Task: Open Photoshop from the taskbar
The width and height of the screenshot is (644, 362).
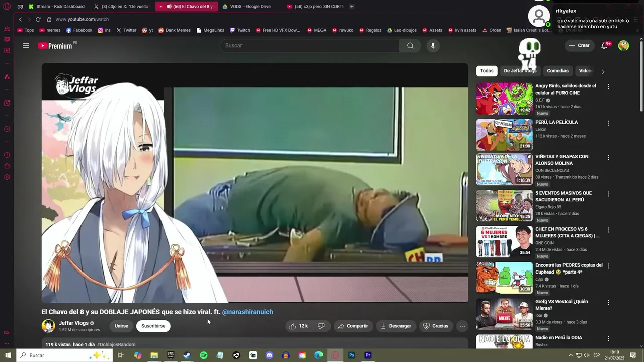Action: click(352, 355)
